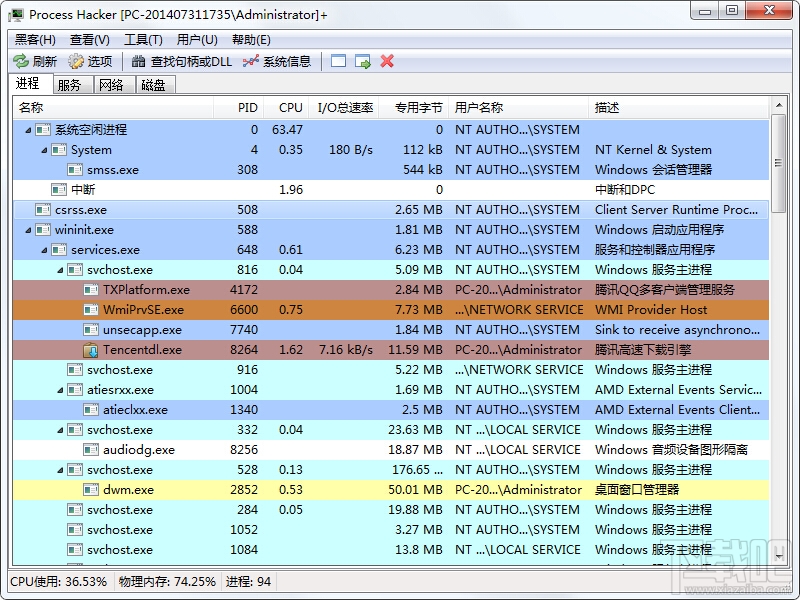
Task: Click icon of svchost.exe PID 1052
Action: point(75,530)
